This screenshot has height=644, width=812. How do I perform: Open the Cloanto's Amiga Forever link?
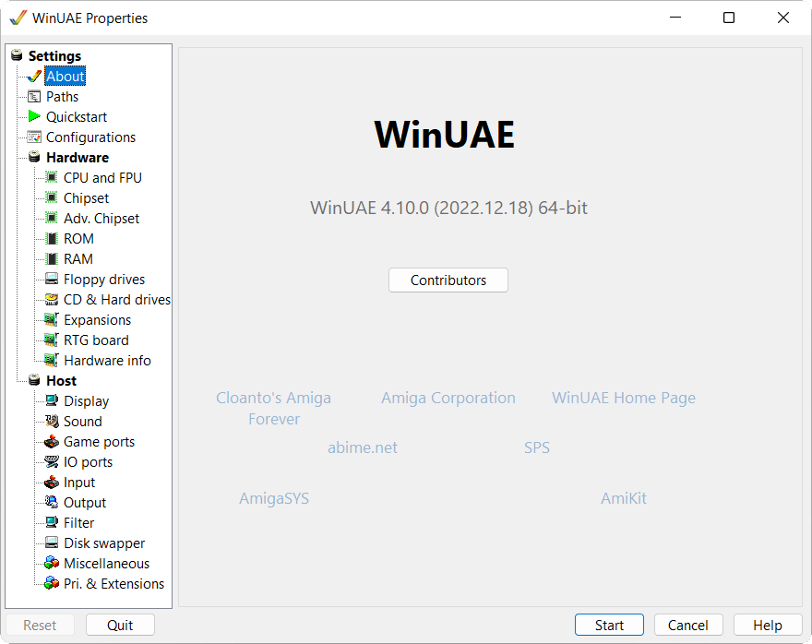pyautogui.click(x=273, y=409)
